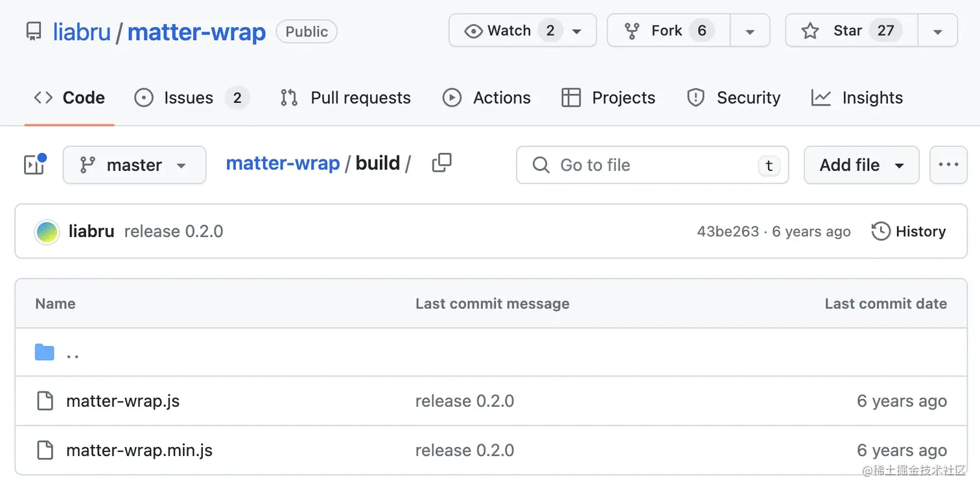Star the repository
The image size is (980, 491).
coord(851,30)
